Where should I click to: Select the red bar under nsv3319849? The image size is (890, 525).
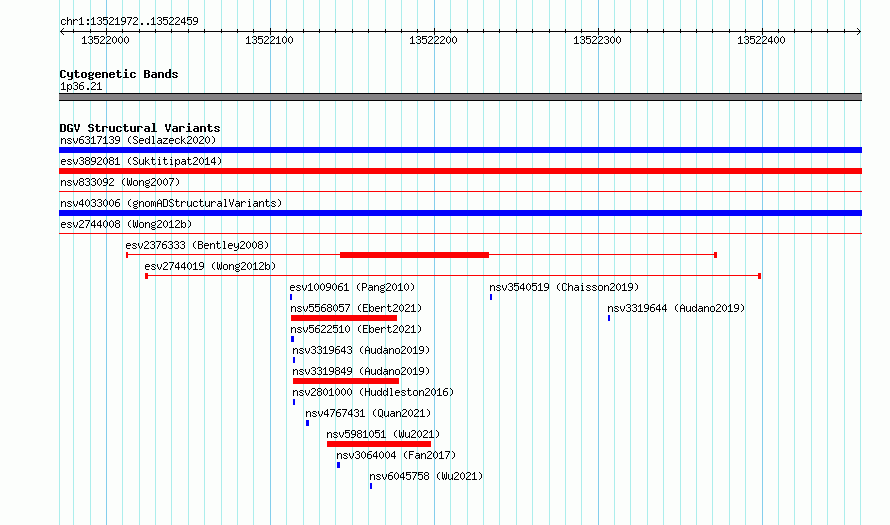[x=346, y=381]
